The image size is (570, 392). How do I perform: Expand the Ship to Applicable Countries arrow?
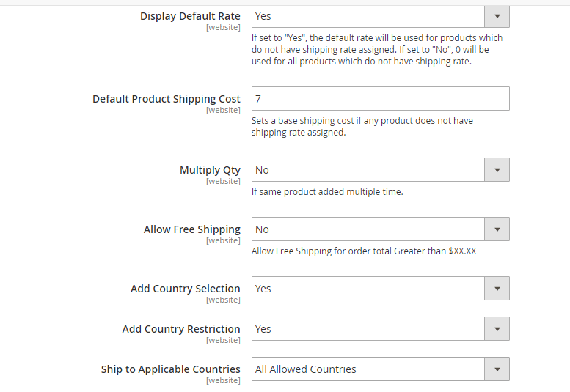pos(497,369)
